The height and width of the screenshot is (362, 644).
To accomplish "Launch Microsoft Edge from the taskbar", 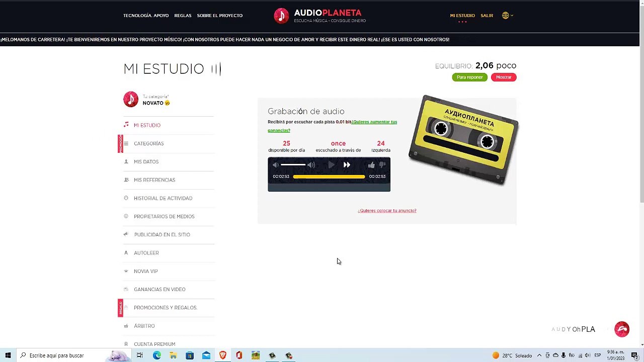I will tap(156, 355).
